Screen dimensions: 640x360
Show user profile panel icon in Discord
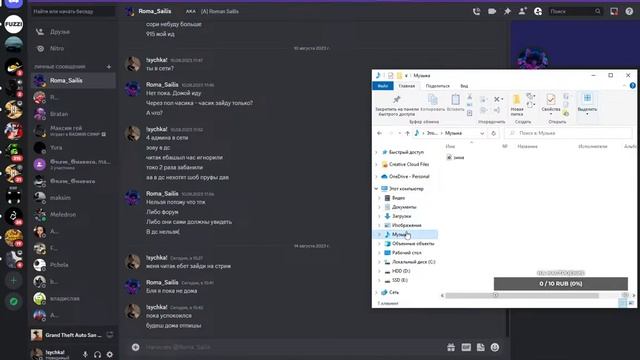pos(538,11)
